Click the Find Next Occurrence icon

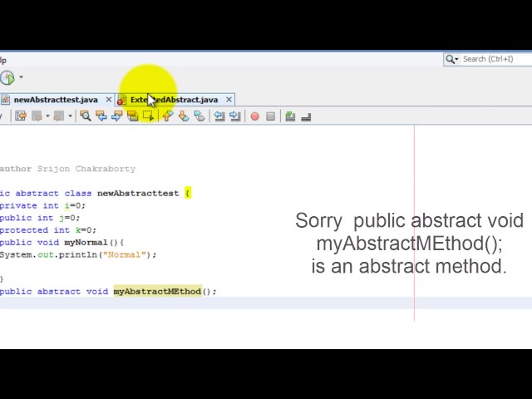pyautogui.click(x=116, y=116)
